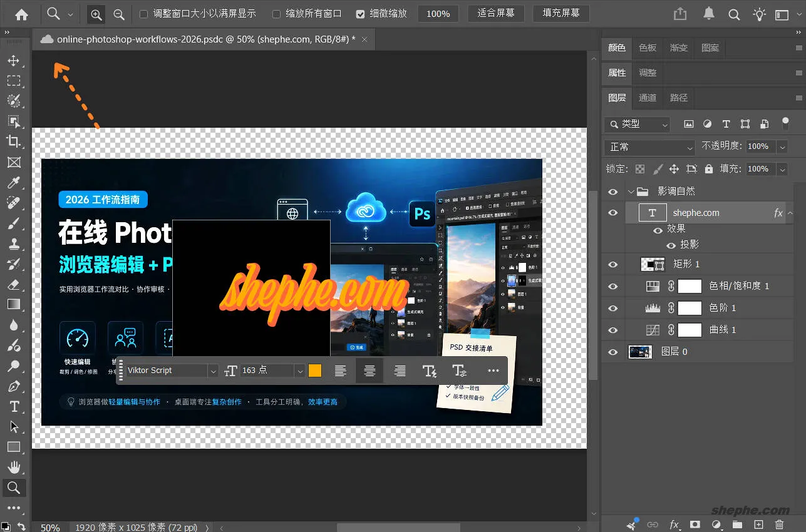The width and height of the screenshot is (806, 532).
Task: Select the Eyedropper tool
Action: coord(13,183)
